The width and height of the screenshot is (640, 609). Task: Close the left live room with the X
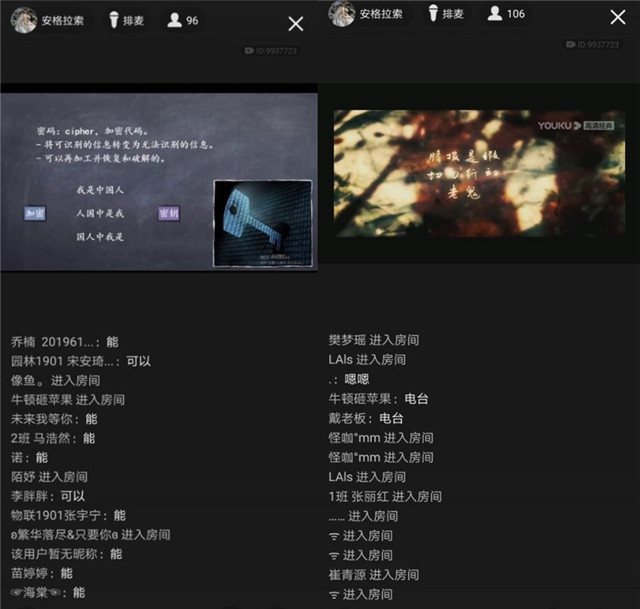click(296, 24)
